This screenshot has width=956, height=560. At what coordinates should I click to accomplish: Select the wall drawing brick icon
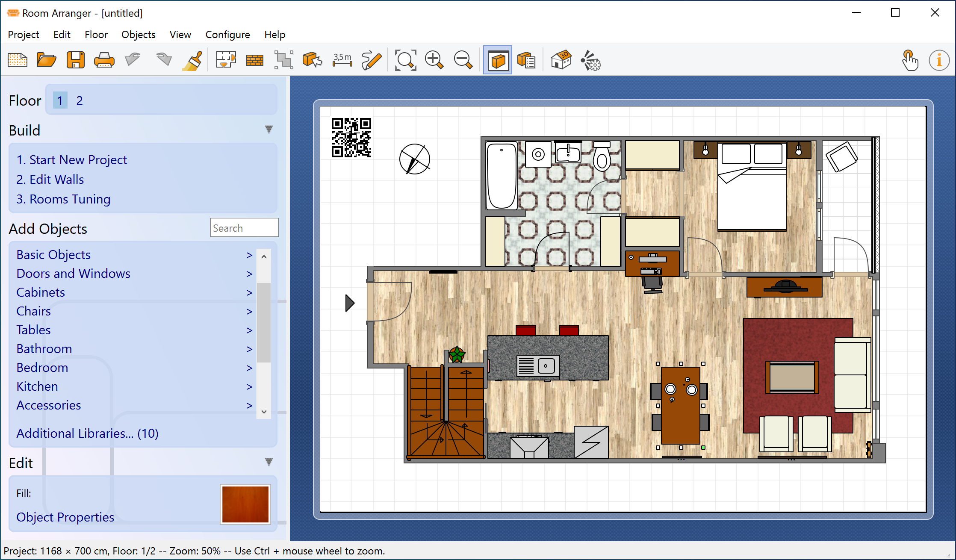pyautogui.click(x=254, y=60)
